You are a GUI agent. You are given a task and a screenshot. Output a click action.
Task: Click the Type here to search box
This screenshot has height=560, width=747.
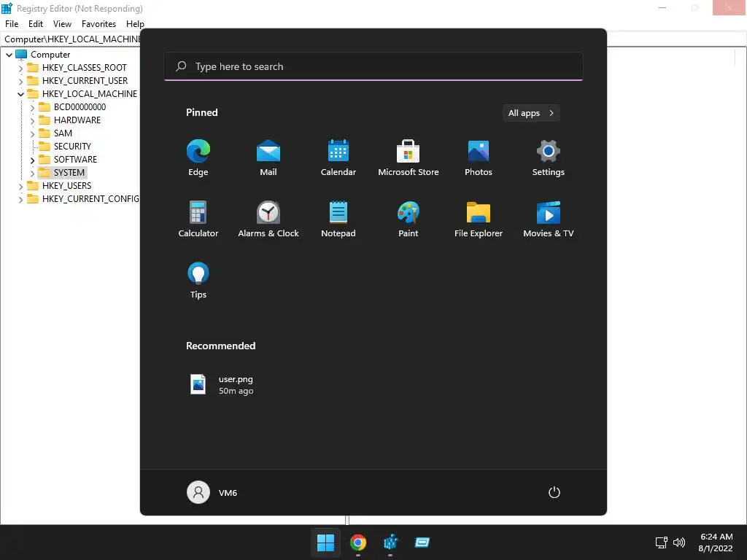pos(373,66)
